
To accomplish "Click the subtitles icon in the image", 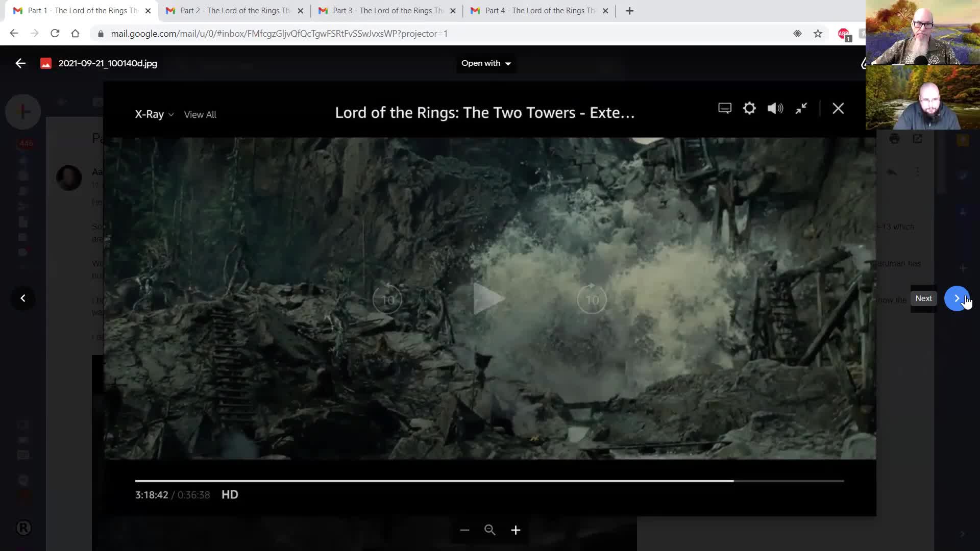I will pos(725,108).
